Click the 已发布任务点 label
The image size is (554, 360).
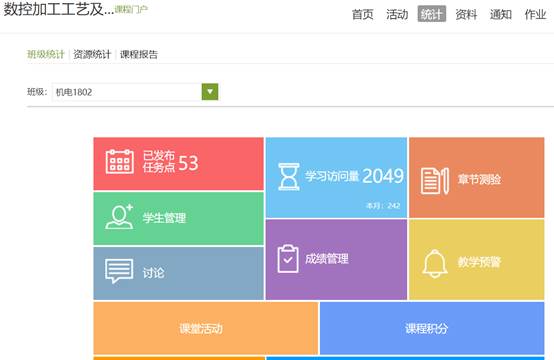click(x=159, y=161)
